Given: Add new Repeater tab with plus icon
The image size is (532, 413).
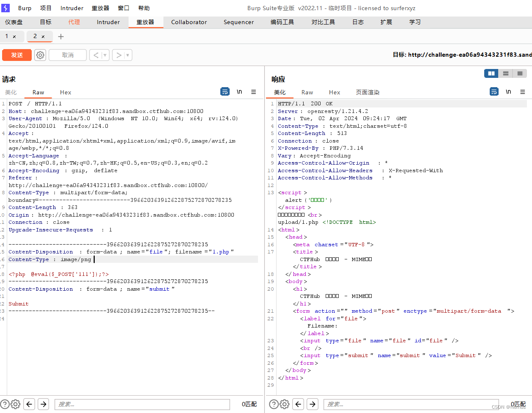Looking at the screenshot, I should pos(61,36).
